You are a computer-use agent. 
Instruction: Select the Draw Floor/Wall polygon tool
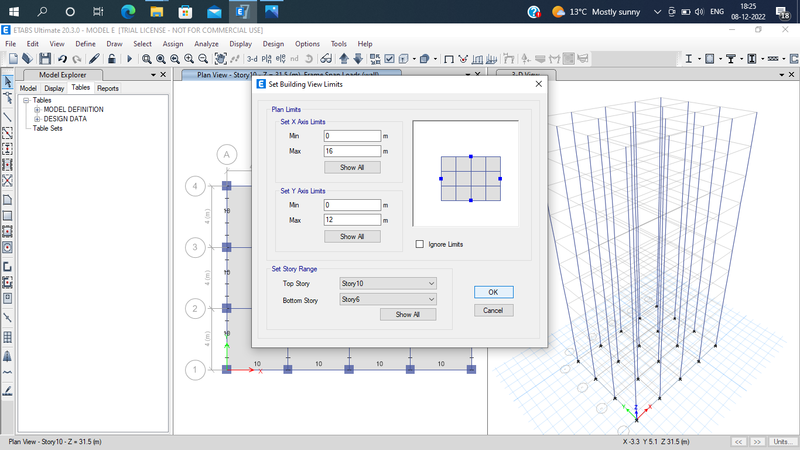click(x=8, y=199)
